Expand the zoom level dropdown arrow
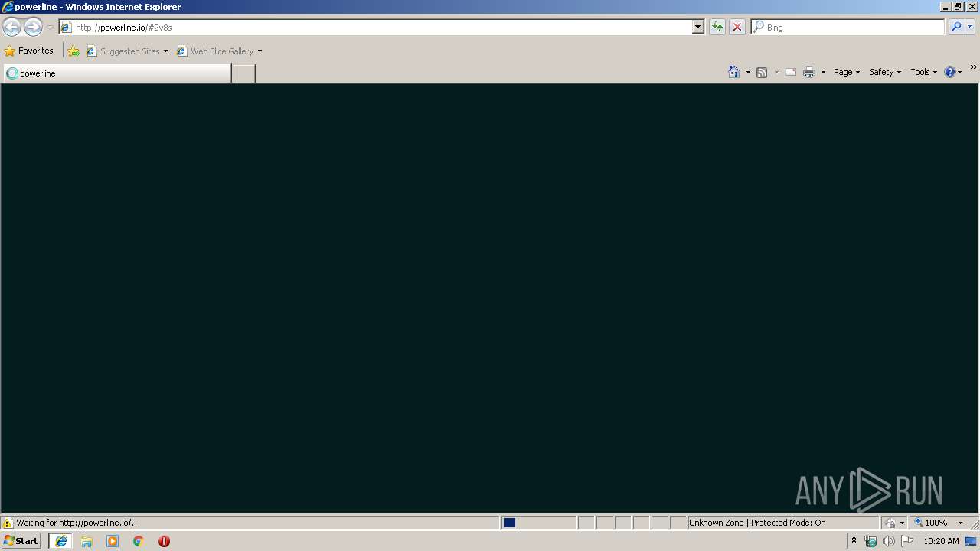This screenshot has height=551, width=980. tap(960, 523)
